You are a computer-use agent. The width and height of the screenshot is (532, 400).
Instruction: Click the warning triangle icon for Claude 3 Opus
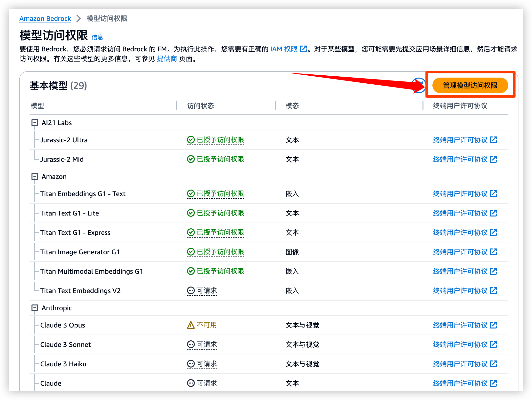(x=191, y=325)
